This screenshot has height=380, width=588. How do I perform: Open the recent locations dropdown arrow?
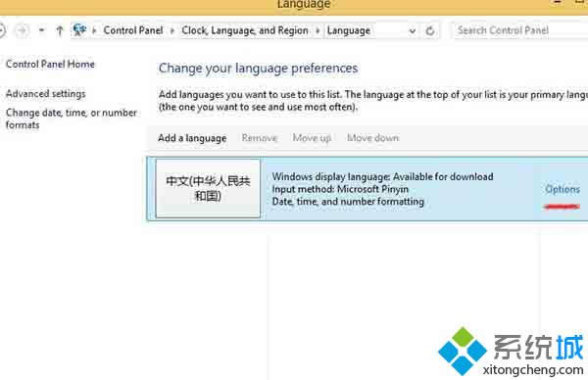point(41,30)
